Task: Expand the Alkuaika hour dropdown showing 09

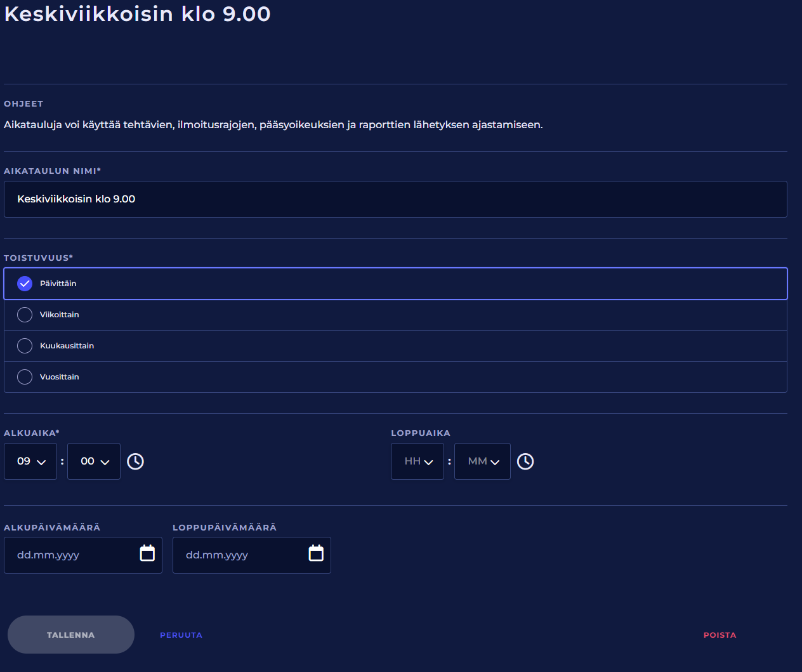Action: [30, 461]
